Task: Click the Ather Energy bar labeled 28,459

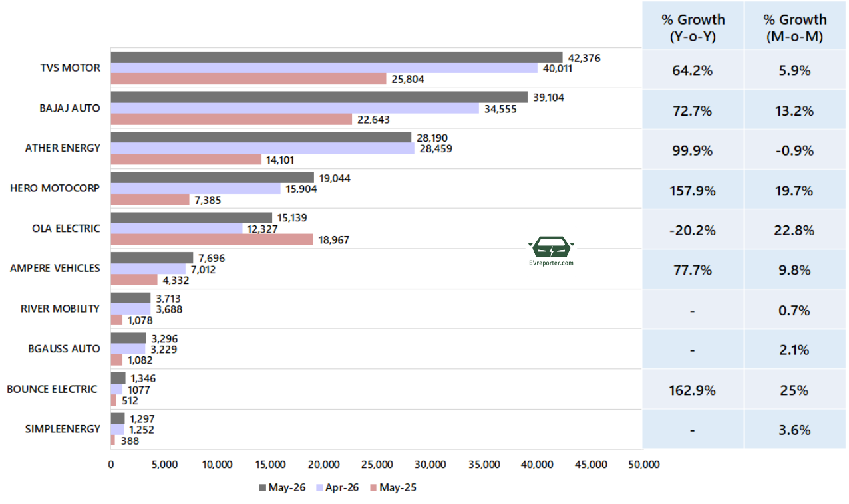Action: (x=262, y=148)
